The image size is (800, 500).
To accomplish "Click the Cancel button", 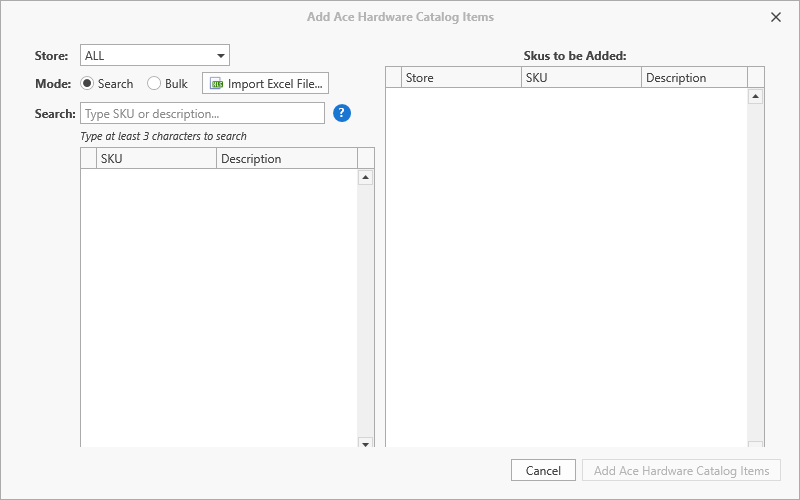I will tap(543, 470).
